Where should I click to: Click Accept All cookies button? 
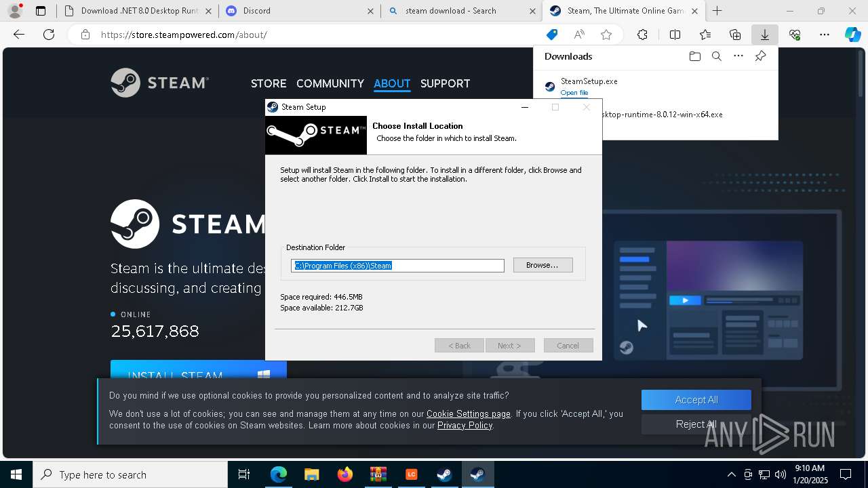pos(696,400)
